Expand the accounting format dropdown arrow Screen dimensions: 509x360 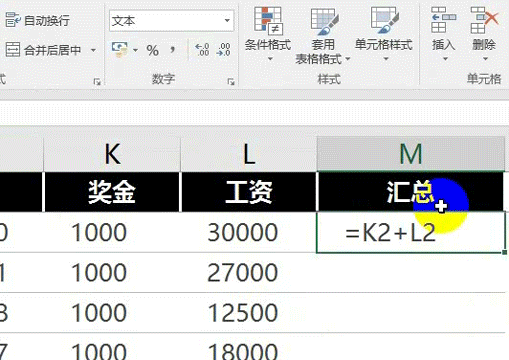click(x=135, y=50)
